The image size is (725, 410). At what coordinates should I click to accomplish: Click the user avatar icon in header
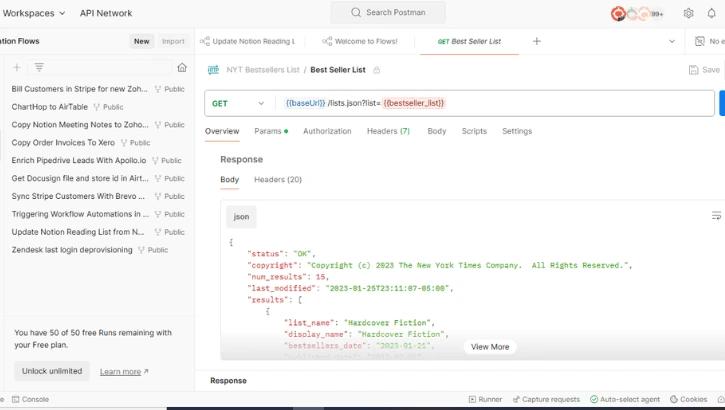click(x=618, y=13)
